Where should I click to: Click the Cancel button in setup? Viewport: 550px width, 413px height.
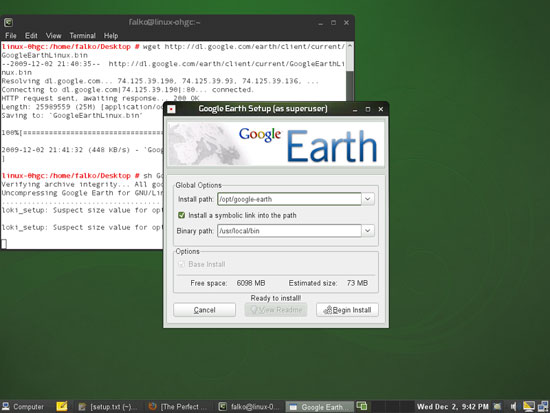coord(204,310)
